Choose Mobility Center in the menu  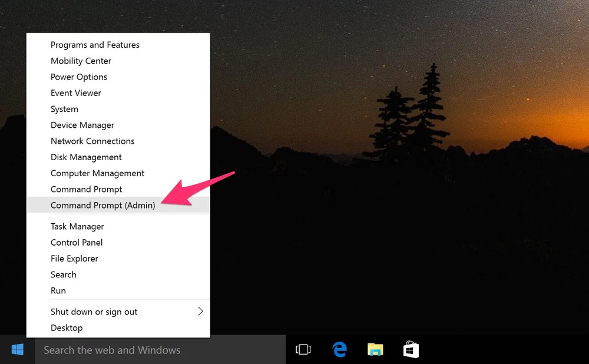pyautogui.click(x=81, y=61)
